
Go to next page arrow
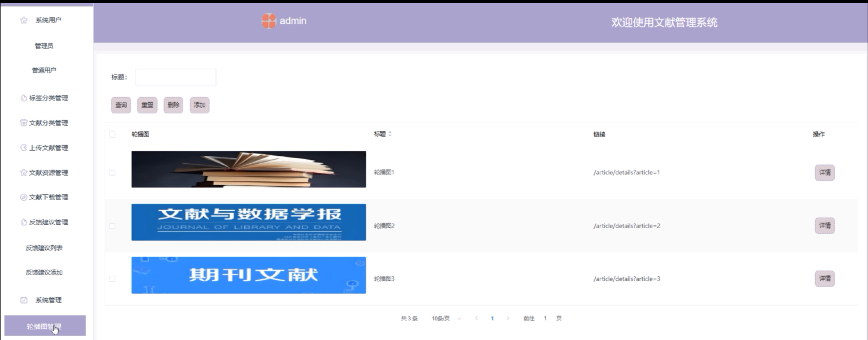pyautogui.click(x=508, y=318)
